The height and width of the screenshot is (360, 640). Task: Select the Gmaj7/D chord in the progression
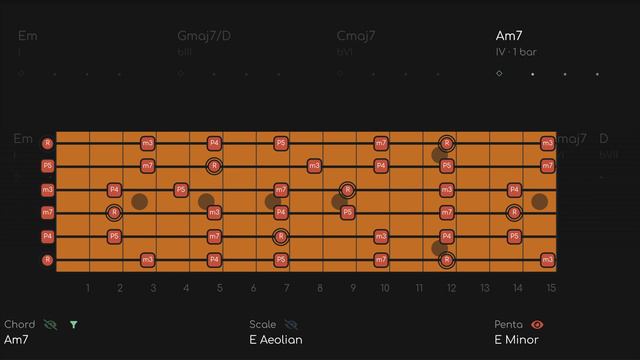coord(204,36)
